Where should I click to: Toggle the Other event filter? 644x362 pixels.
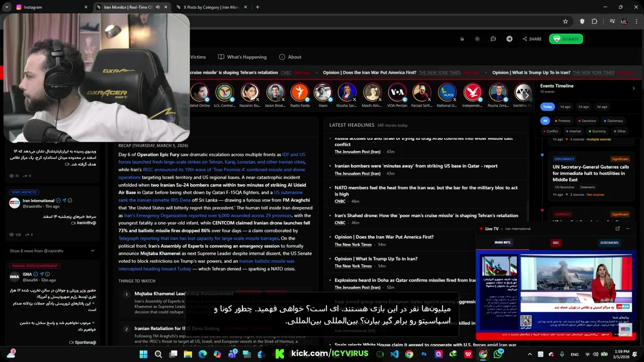coord(620,131)
